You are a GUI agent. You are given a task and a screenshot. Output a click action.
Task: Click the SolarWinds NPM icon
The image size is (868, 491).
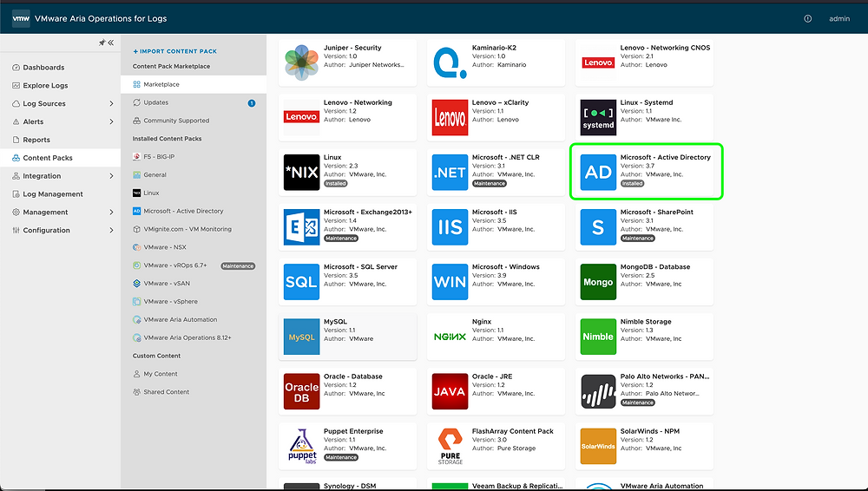[598, 446]
